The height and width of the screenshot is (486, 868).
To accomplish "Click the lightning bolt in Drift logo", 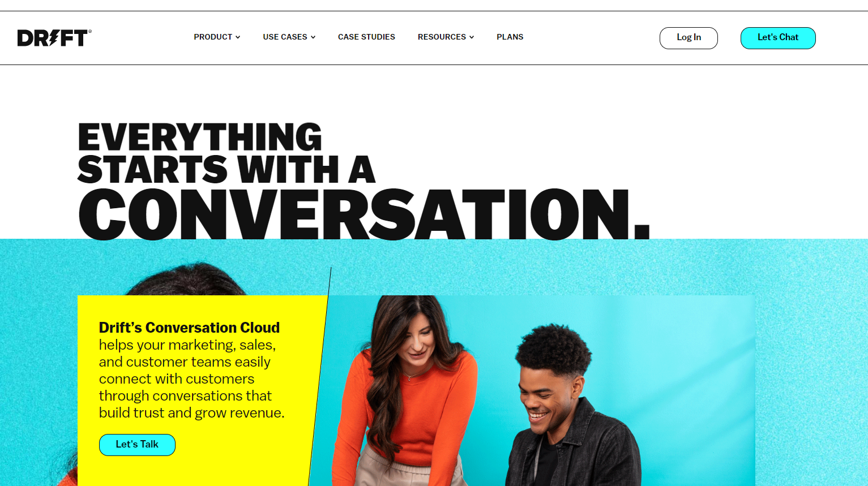I will [53, 38].
